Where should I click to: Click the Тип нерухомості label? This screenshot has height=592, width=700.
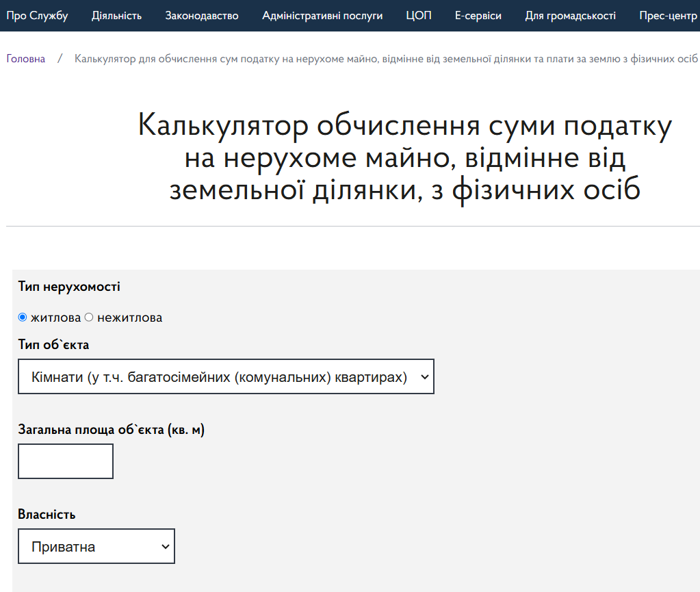(x=69, y=286)
